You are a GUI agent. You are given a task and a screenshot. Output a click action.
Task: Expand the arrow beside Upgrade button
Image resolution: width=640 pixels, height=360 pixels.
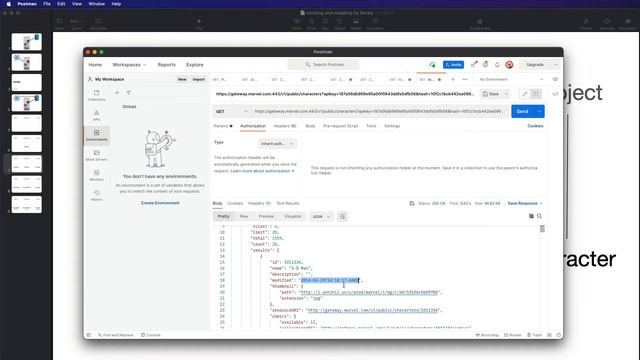coord(556,64)
